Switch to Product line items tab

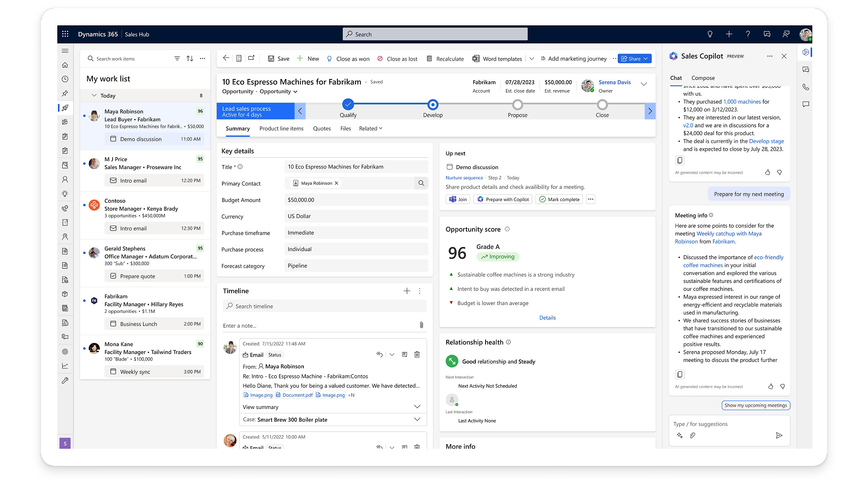[281, 129]
